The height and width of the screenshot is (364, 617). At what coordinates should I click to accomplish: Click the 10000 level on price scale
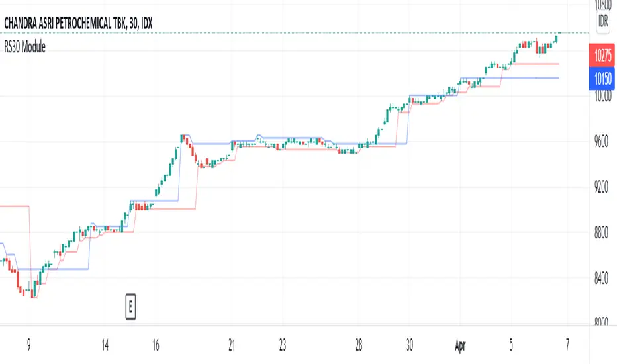pyautogui.click(x=602, y=97)
